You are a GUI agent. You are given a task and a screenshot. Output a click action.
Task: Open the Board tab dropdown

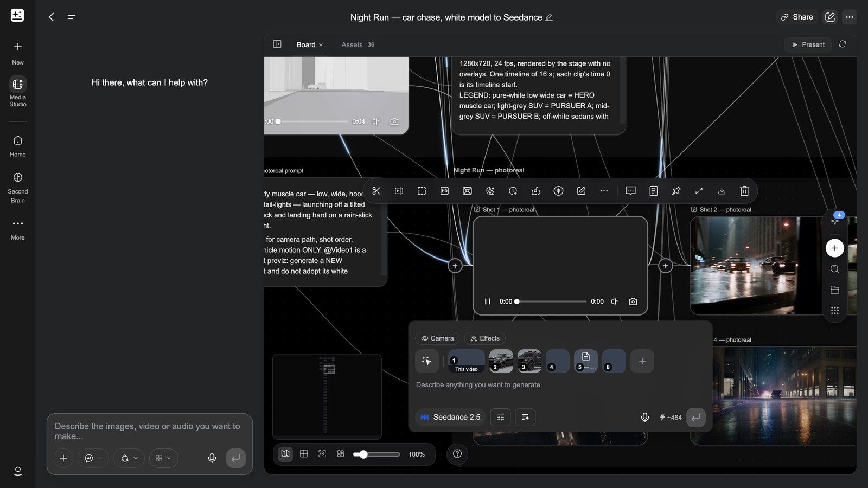[310, 45]
